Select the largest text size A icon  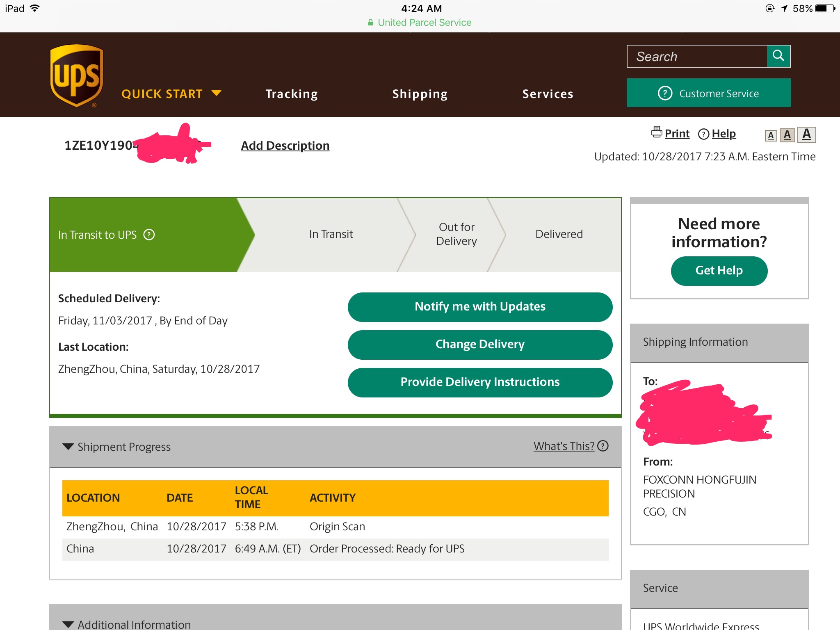(x=806, y=134)
